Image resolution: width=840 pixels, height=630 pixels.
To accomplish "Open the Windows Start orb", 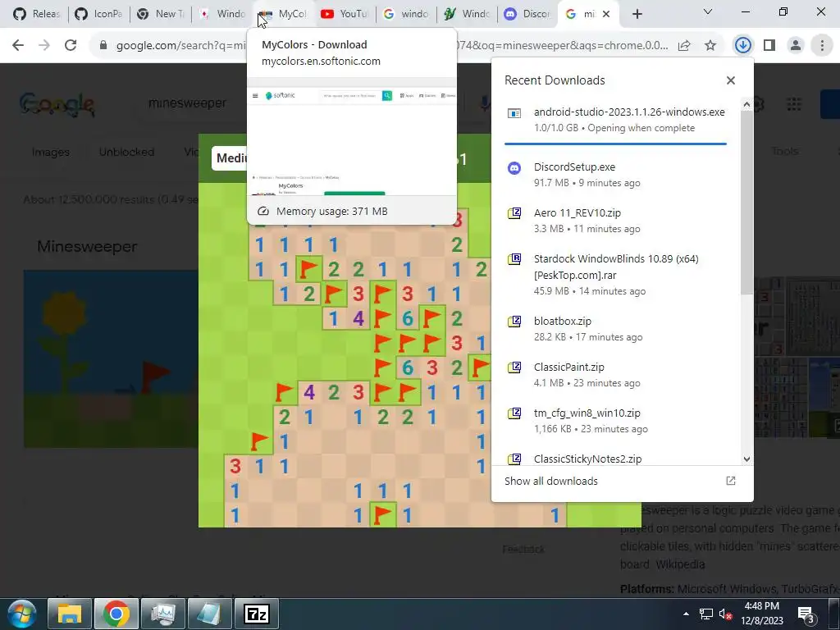I will pyautogui.click(x=21, y=614).
